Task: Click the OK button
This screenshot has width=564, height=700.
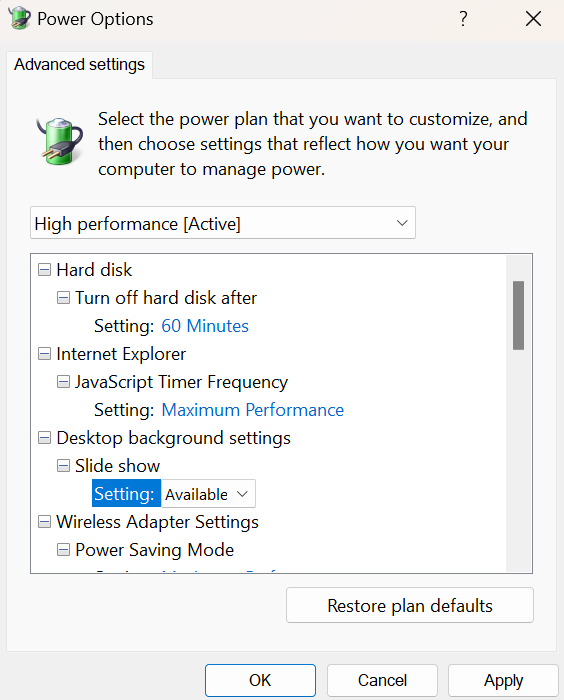Action: click(260, 680)
